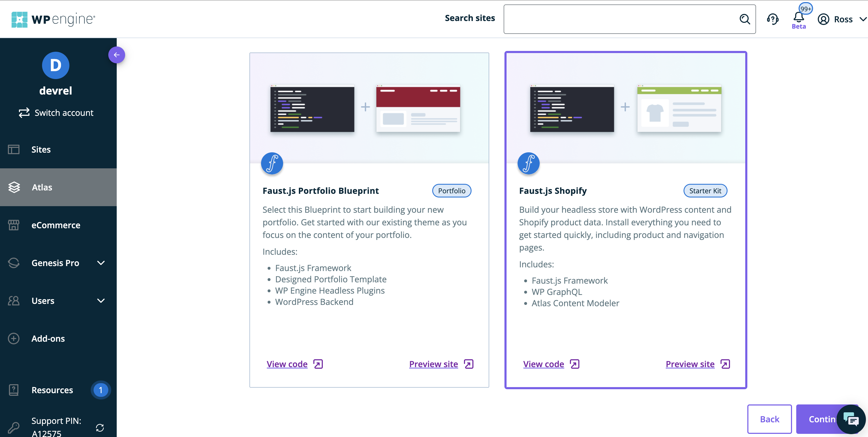Open the live chat bubble icon
The width and height of the screenshot is (868, 437).
(x=851, y=419)
